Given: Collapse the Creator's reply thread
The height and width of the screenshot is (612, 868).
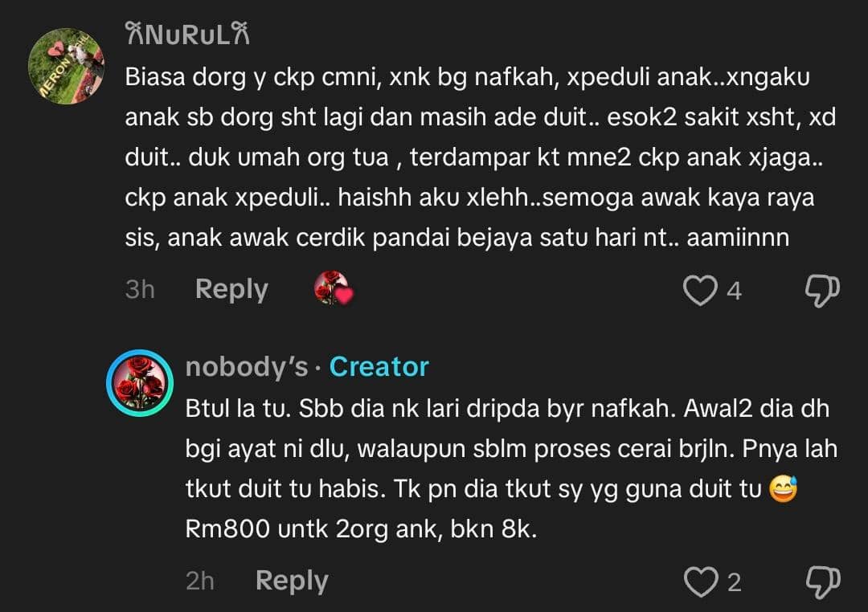Looking at the screenshot, I should click(292, 581).
